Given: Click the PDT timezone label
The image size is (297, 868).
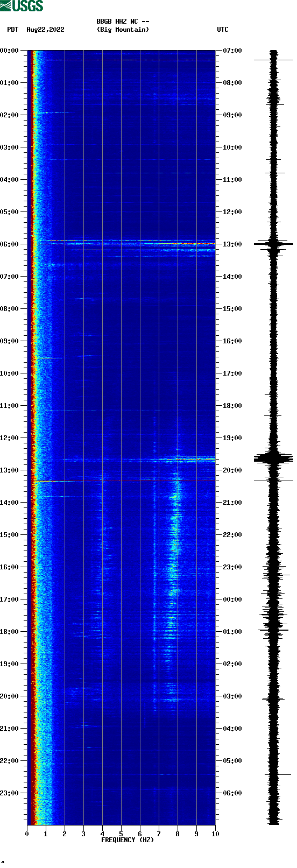Looking at the screenshot, I should pyautogui.click(x=13, y=30).
